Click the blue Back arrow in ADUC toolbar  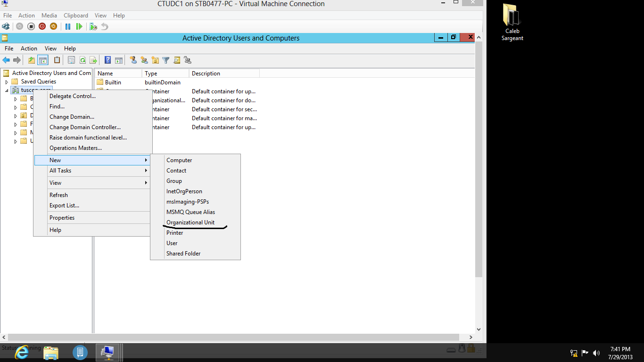(6, 60)
